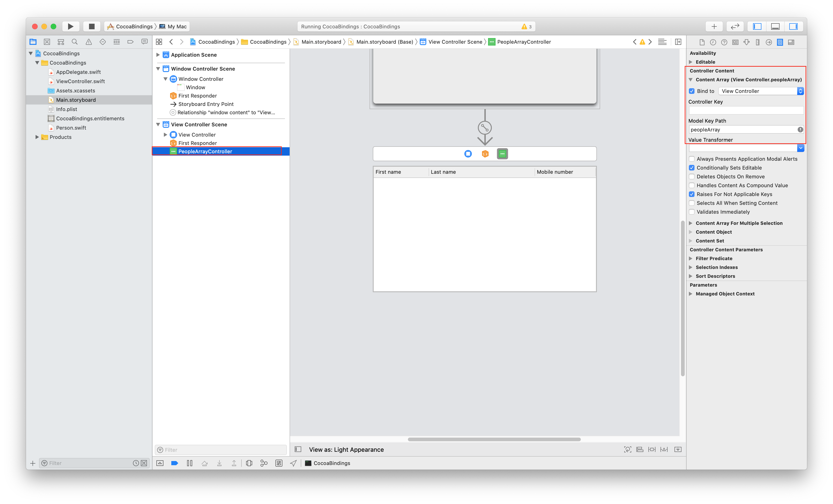Expand View Controller in outline
The image size is (833, 504).
click(x=165, y=134)
